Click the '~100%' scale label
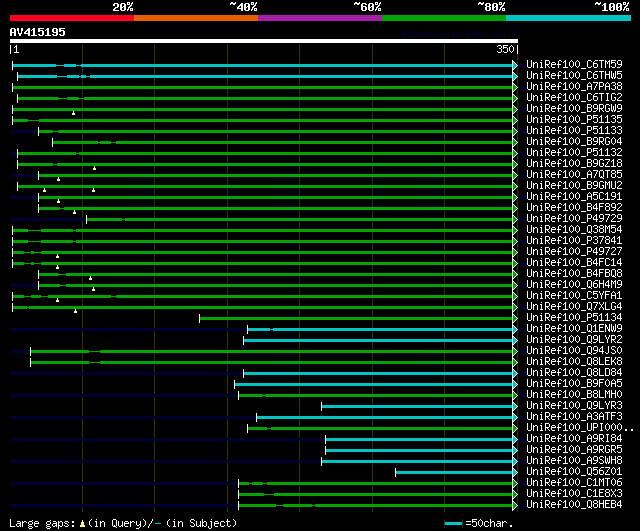 pyautogui.click(x=612, y=7)
